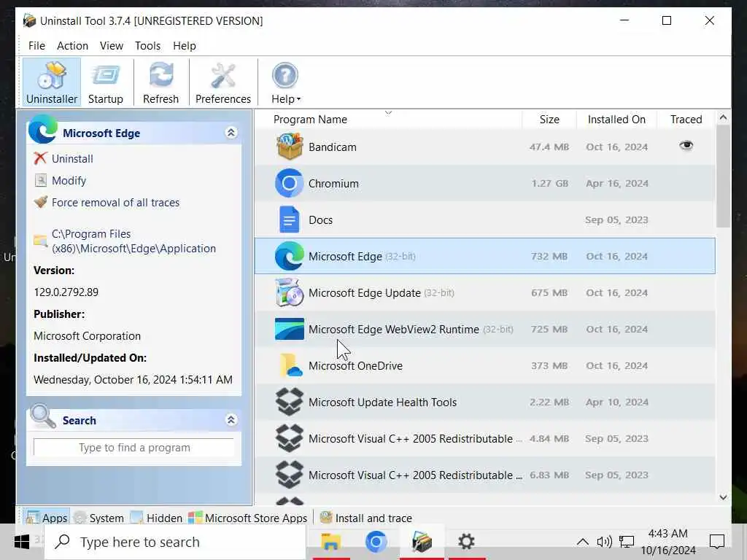The height and width of the screenshot is (560, 747).
Task: Click the network tray icon
Action: (627, 542)
